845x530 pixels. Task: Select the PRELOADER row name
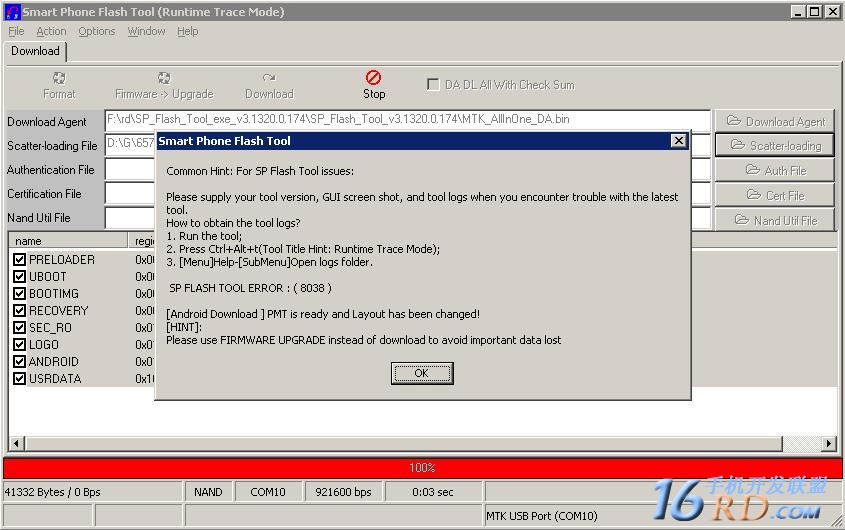62,259
